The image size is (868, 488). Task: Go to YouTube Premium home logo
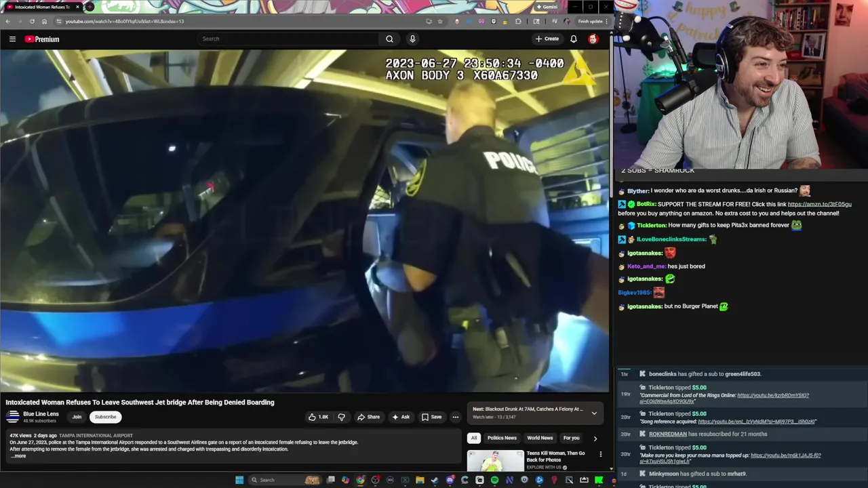click(x=42, y=39)
